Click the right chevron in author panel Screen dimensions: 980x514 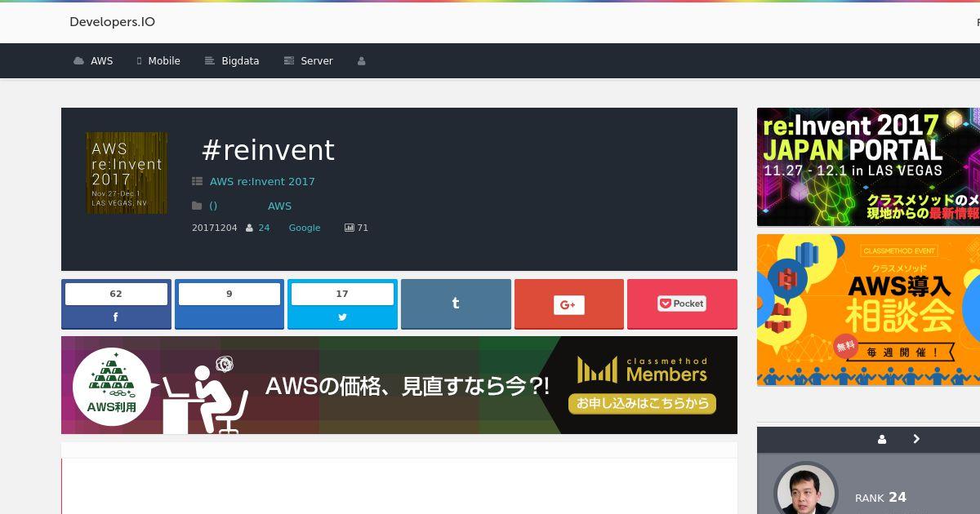pyautogui.click(x=916, y=439)
